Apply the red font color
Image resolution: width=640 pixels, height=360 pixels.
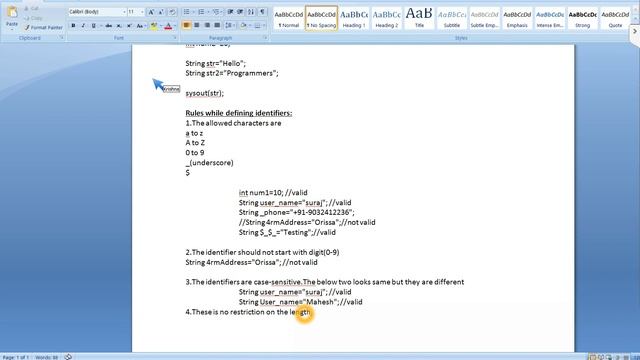coord(168,26)
